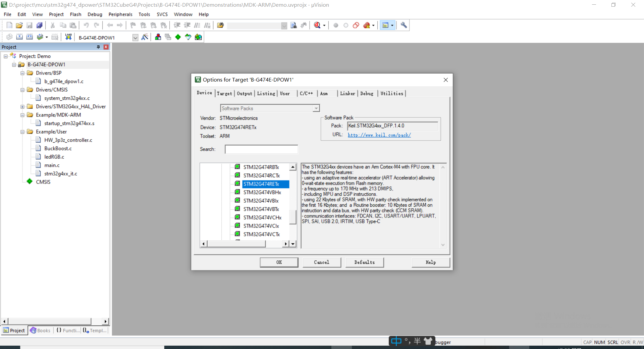Open Manage Run-Time Environment green diamond icon
The height and width of the screenshot is (349, 644).
pyautogui.click(x=178, y=37)
